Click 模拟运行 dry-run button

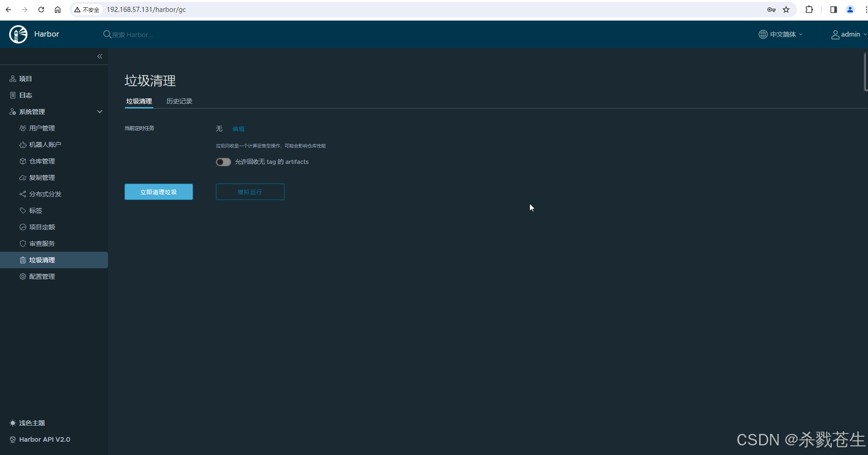(x=250, y=192)
